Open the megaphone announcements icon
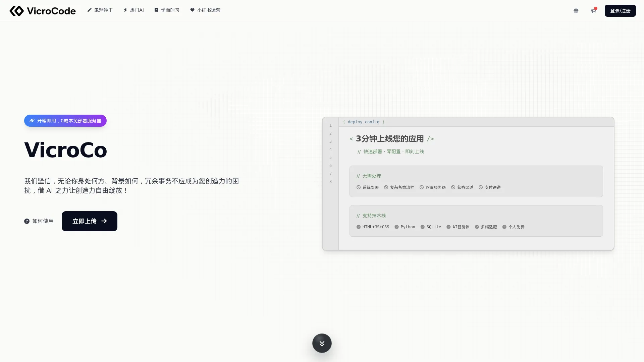Screen dimensions: 644x362 coord(593,11)
